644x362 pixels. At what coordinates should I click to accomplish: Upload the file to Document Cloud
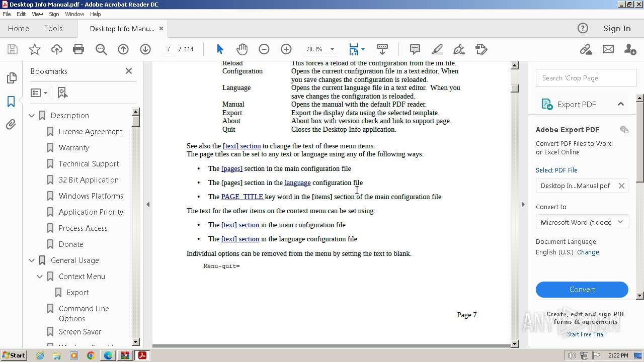57,49
